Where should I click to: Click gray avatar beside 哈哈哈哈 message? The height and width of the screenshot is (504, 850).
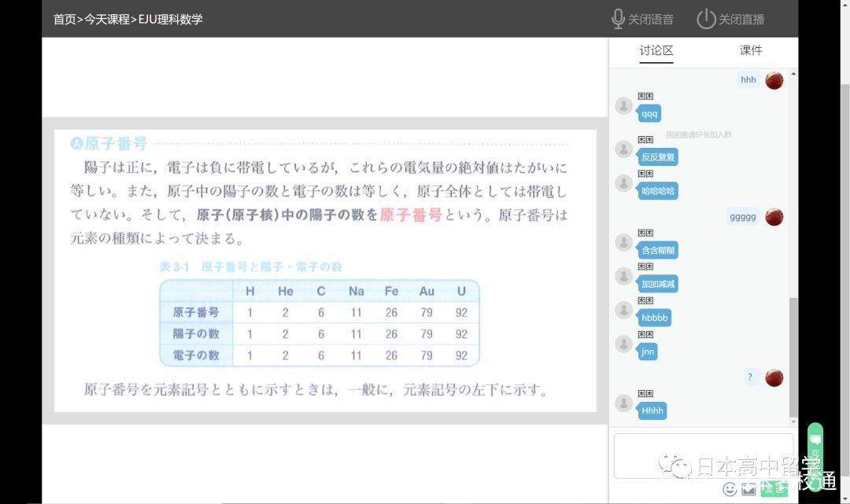coord(624,183)
